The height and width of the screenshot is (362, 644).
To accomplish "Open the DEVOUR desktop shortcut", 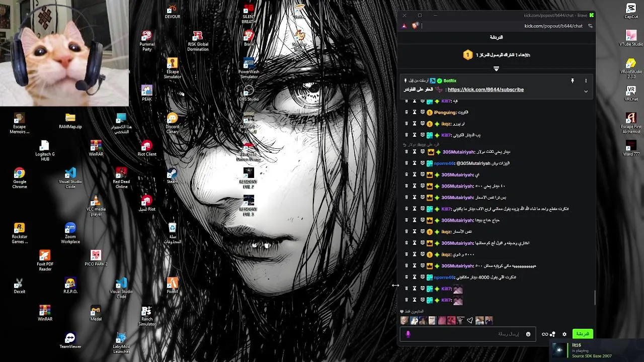I will click(172, 11).
